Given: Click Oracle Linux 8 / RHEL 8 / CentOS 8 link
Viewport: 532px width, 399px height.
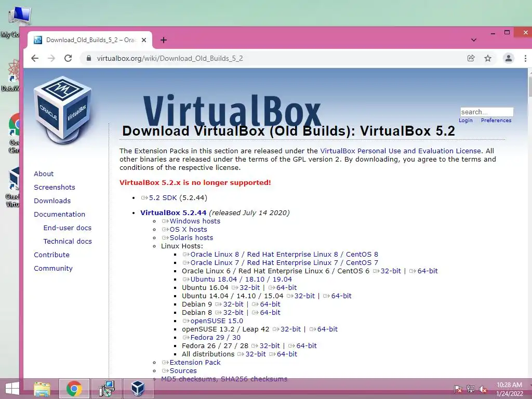Looking at the screenshot, I should [280, 255].
